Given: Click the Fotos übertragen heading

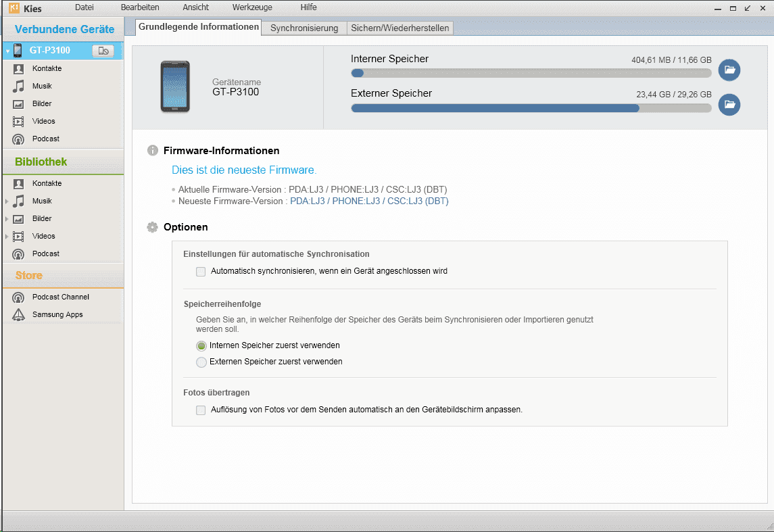Looking at the screenshot, I should [x=216, y=393].
